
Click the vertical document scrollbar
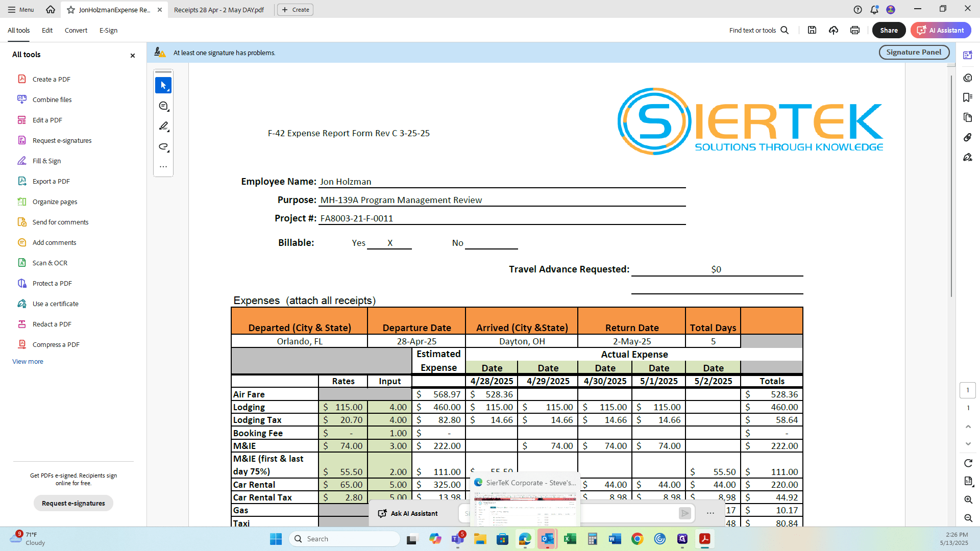click(951, 186)
